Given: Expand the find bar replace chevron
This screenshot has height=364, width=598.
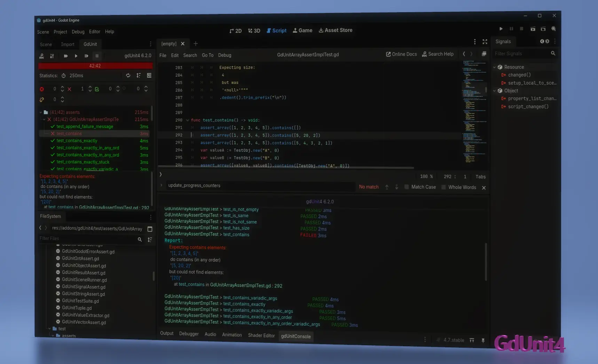Looking at the screenshot, I should (x=162, y=185).
